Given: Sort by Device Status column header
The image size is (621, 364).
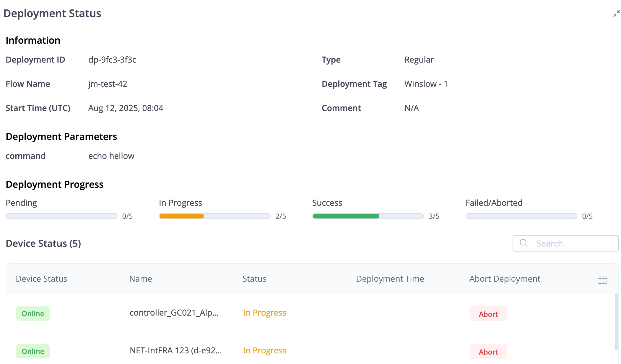Looking at the screenshot, I should 41,279.
